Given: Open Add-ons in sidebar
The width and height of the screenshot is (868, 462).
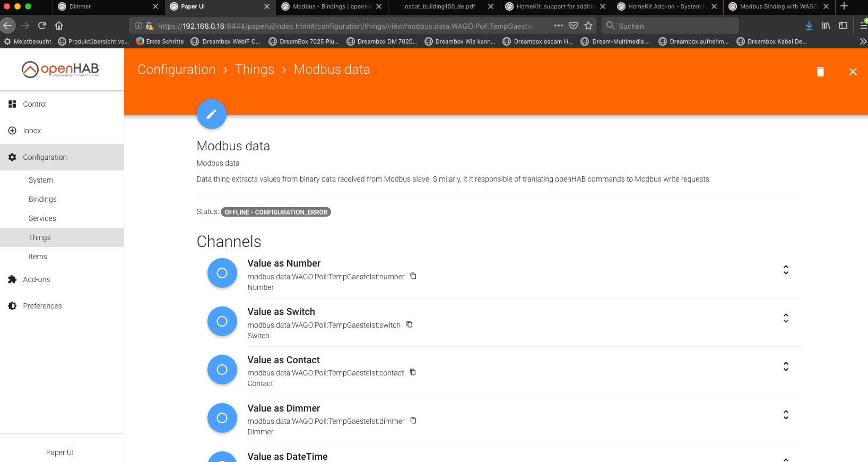Looking at the screenshot, I should [x=62, y=279].
